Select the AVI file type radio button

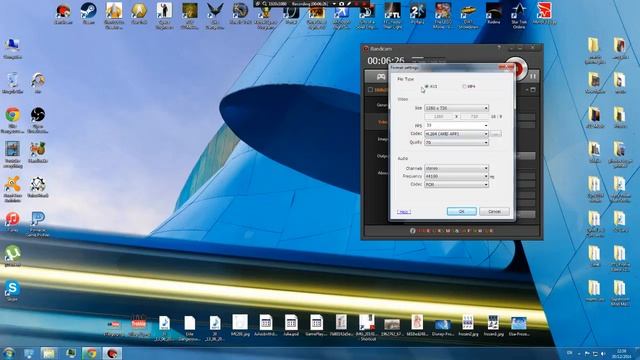(427, 87)
